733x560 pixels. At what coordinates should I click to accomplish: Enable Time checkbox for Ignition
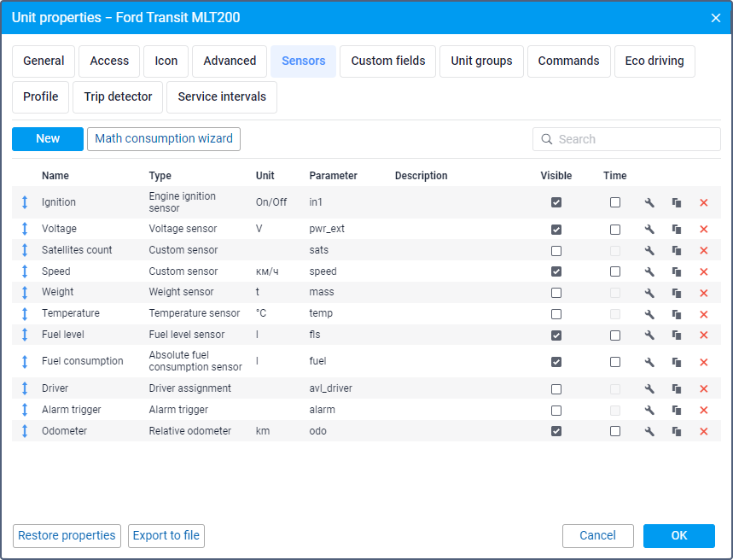click(x=615, y=202)
